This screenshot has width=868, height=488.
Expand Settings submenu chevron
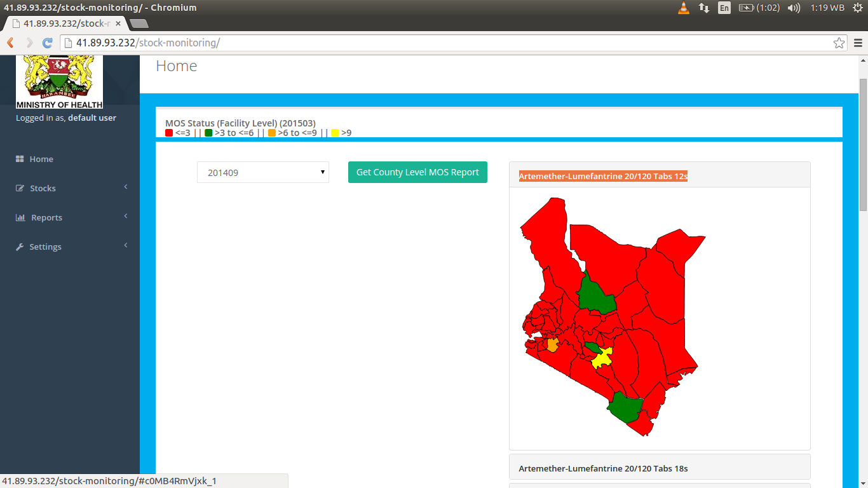[126, 245]
